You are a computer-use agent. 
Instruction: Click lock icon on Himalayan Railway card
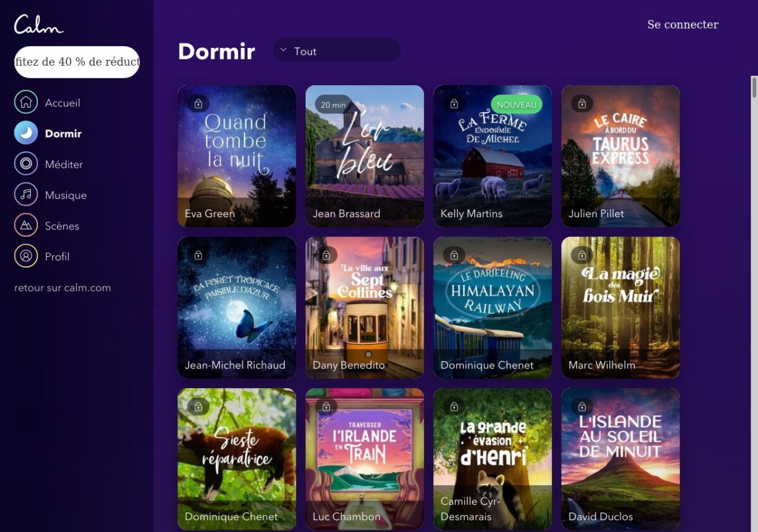click(454, 255)
